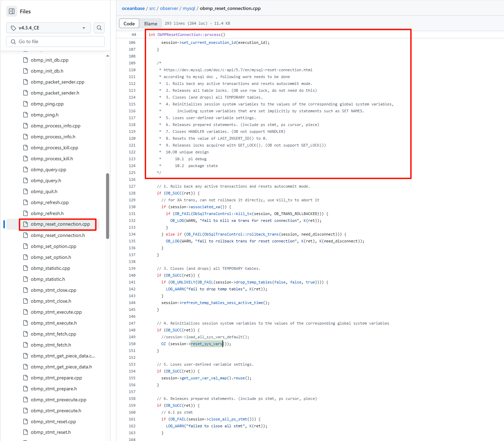This screenshot has height=441, width=504.
Task: Click file icon beside obmp_query.h
Action: pyautogui.click(x=25, y=180)
